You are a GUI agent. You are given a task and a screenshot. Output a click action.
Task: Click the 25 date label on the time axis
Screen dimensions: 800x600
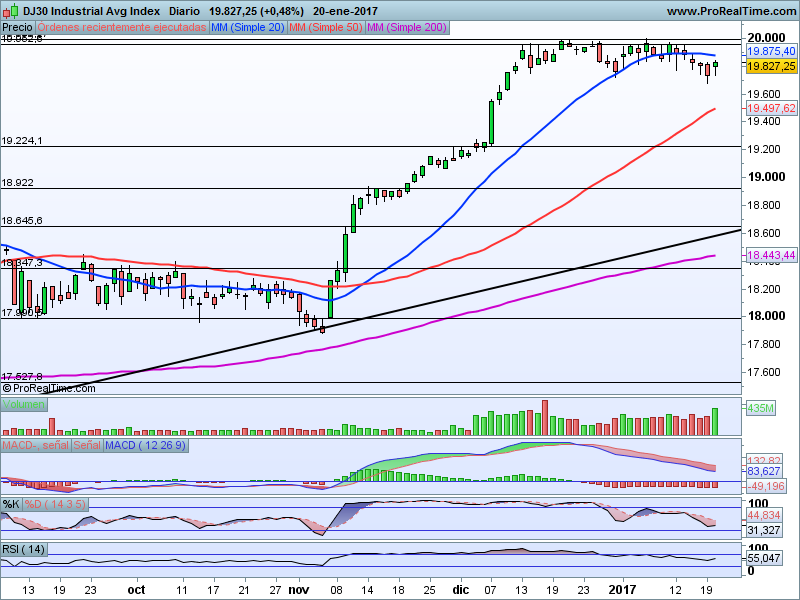[430, 590]
